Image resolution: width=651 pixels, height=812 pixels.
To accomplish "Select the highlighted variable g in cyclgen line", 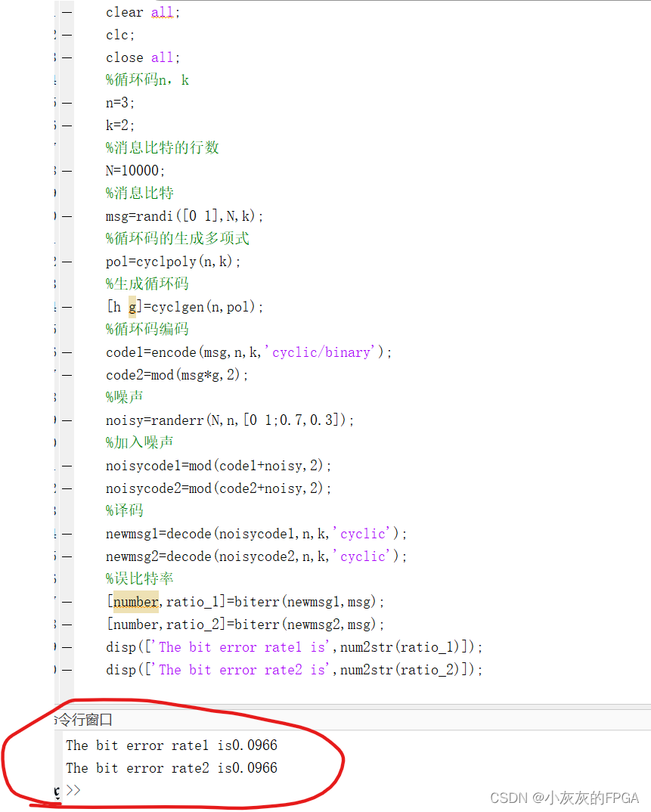I will point(132,306).
